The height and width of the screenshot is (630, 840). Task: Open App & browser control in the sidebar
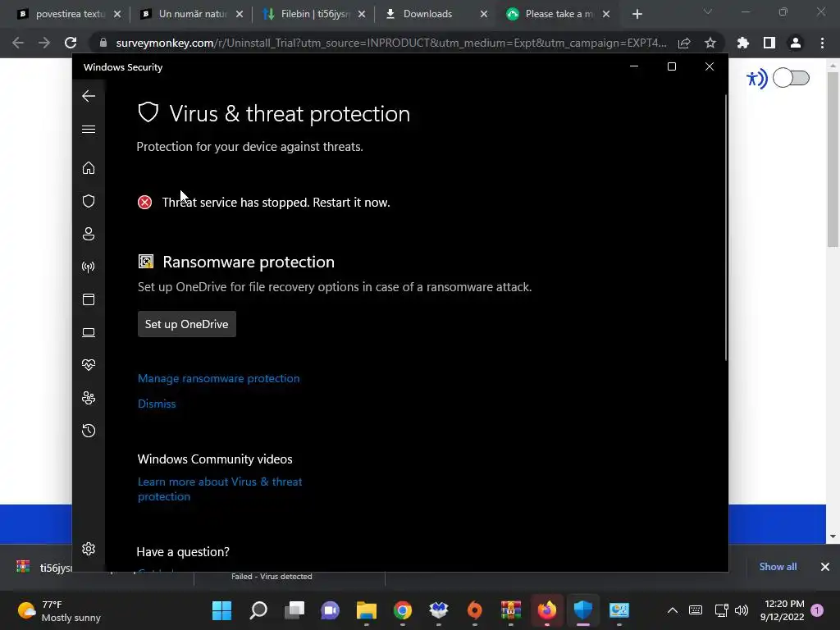pos(89,299)
